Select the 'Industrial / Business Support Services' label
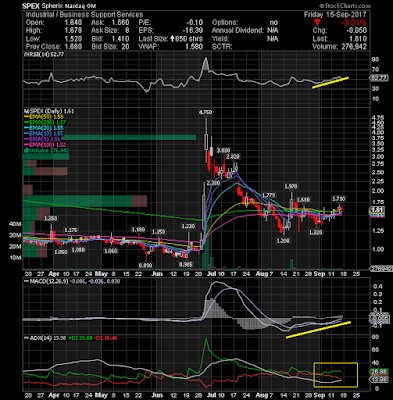 84,15
